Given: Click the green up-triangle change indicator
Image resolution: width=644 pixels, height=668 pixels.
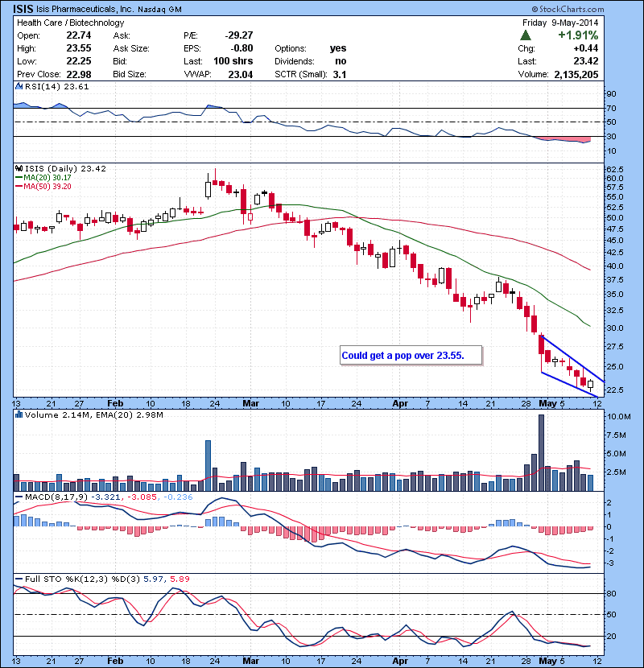Looking at the screenshot, I should [x=526, y=35].
